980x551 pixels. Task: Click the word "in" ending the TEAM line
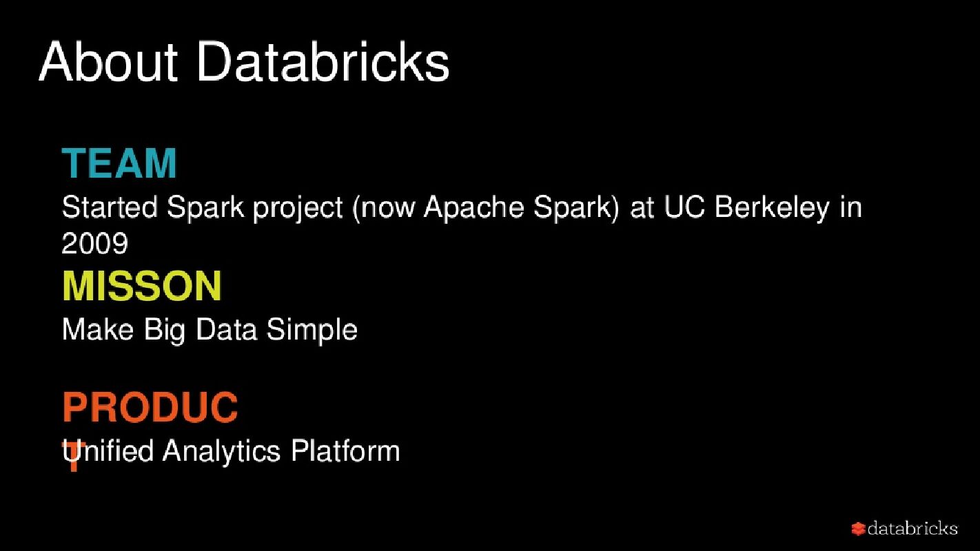pos(850,207)
